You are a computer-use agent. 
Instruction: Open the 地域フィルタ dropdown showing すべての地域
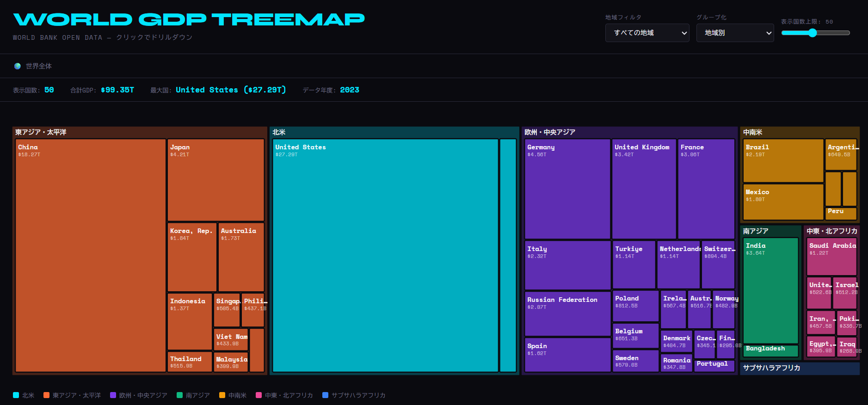pyautogui.click(x=647, y=33)
